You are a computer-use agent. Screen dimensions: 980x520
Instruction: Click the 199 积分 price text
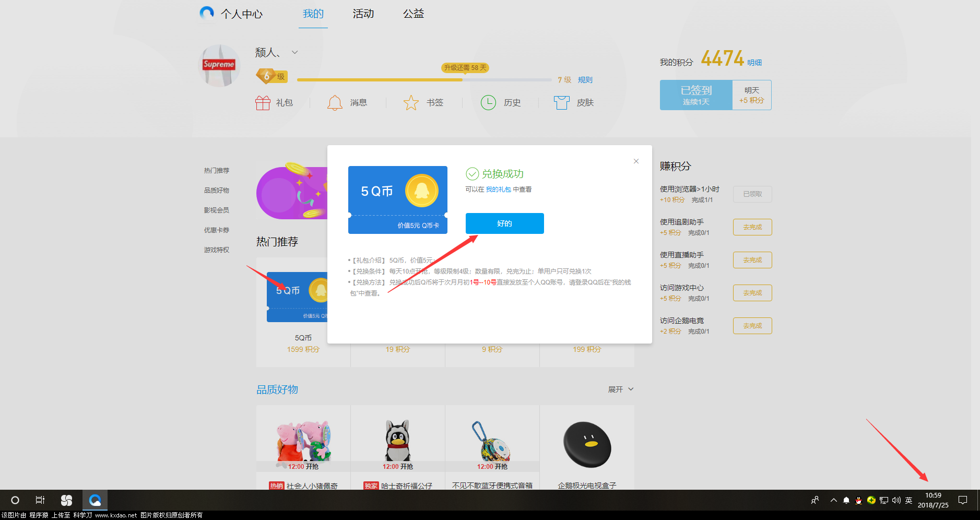pyautogui.click(x=587, y=349)
